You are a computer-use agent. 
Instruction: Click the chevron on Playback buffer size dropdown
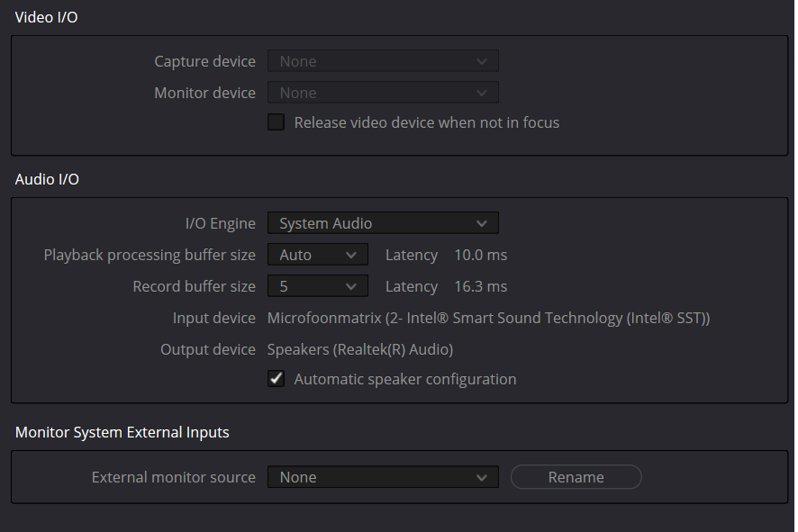click(350, 255)
